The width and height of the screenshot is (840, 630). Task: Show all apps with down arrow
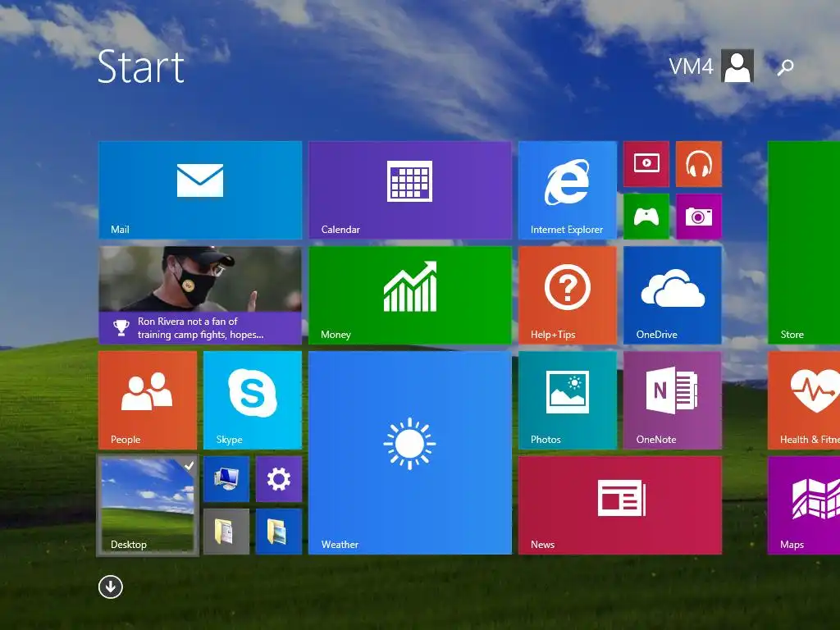click(x=111, y=587)
